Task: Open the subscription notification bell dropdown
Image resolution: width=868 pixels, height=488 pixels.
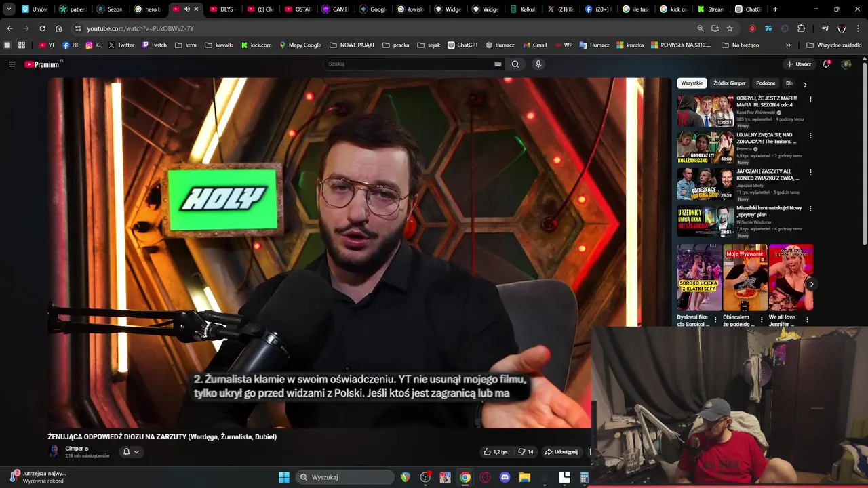Action: click(130, 452)
